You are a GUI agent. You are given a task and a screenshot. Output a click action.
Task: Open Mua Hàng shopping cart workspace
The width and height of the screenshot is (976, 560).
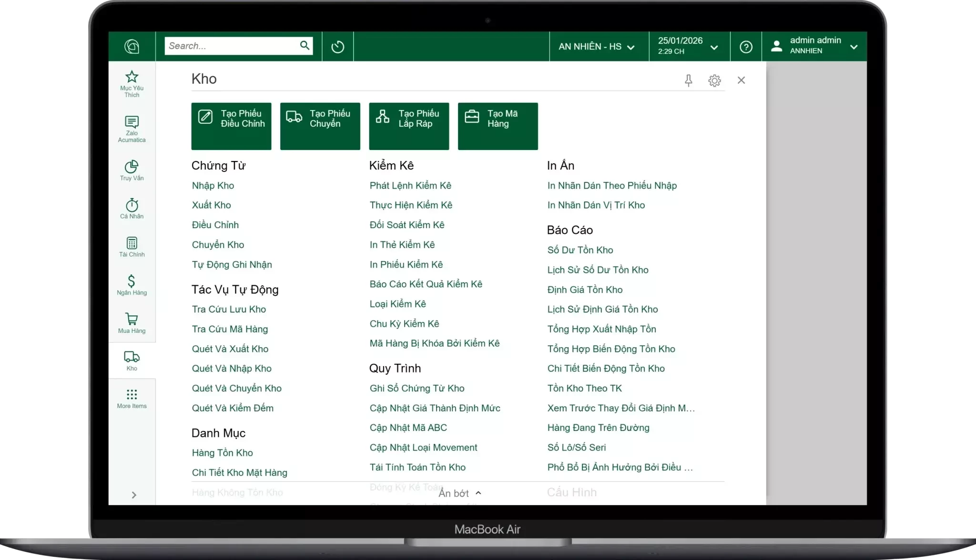click(132, 323)
